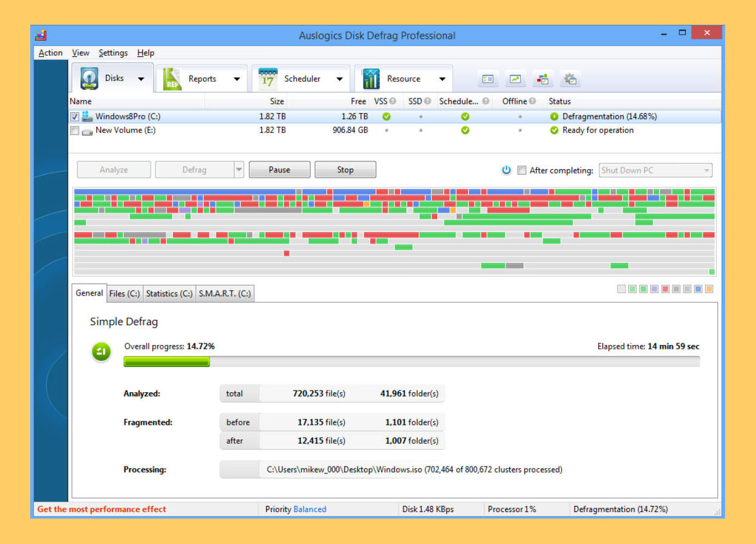The height and width of the screenshot is (544, 756).
Task: Click the performance graph toolbar icon
Action: (x=515, y=79)
